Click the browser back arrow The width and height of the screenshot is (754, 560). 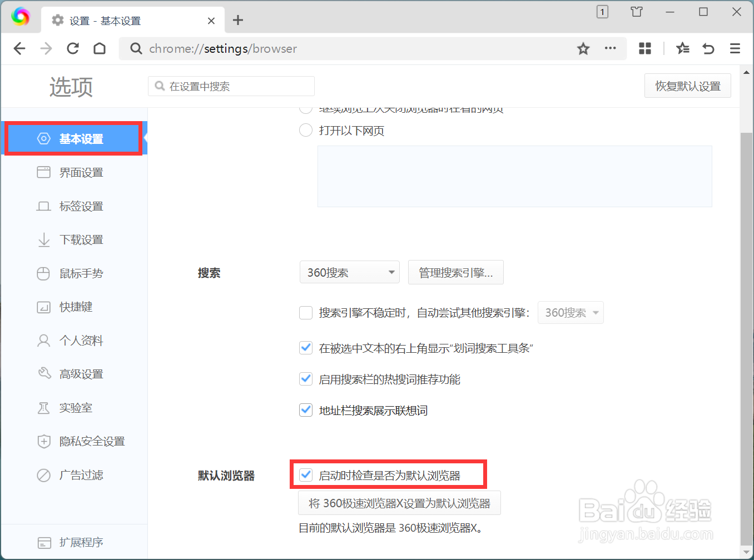[19, 49]
